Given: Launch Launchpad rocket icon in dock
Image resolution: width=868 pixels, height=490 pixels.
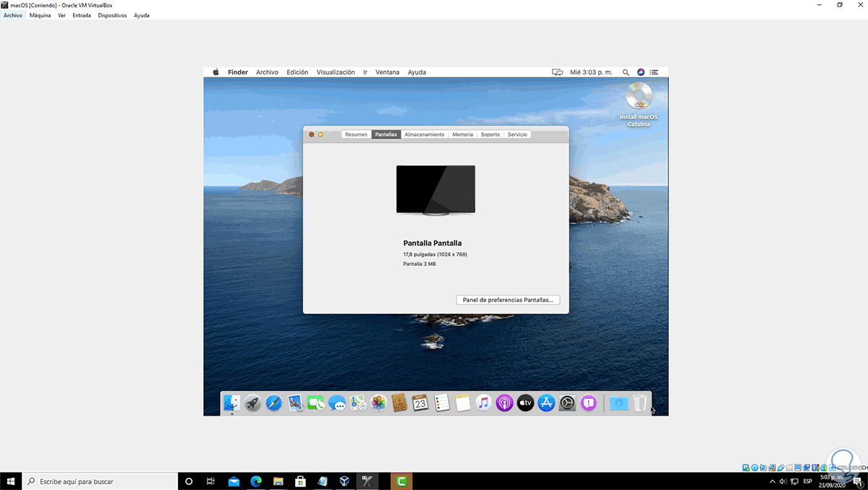Looking at the screenshot, I should pos(252,403).
